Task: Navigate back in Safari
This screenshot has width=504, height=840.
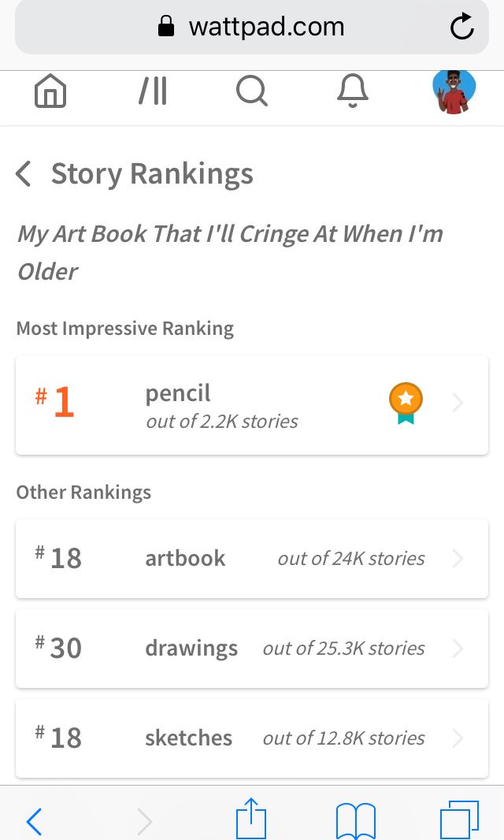Action: (x=34, y=821)
